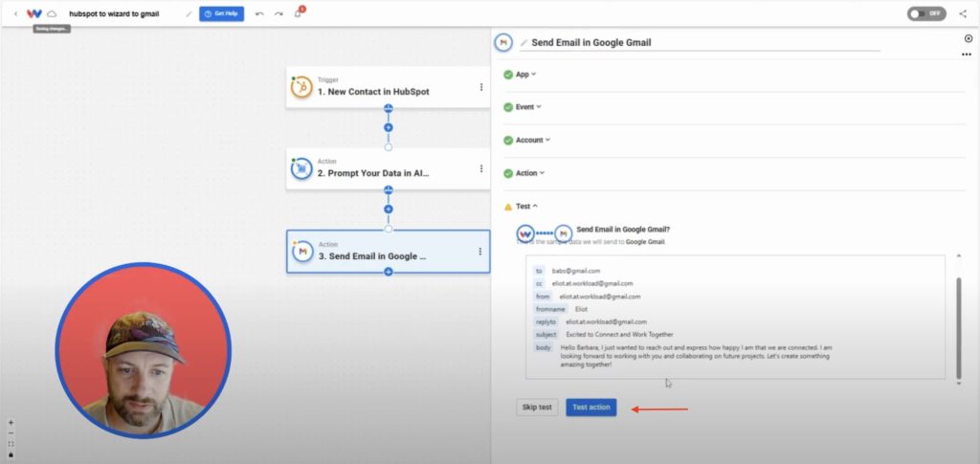Click the scroll-up arrow of sample data
The image size is (980, 464).
click(x=959, y=255)
